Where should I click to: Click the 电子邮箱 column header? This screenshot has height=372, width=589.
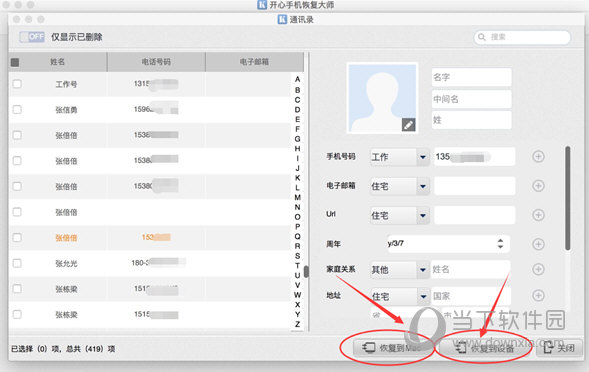[x=254, y=62]
